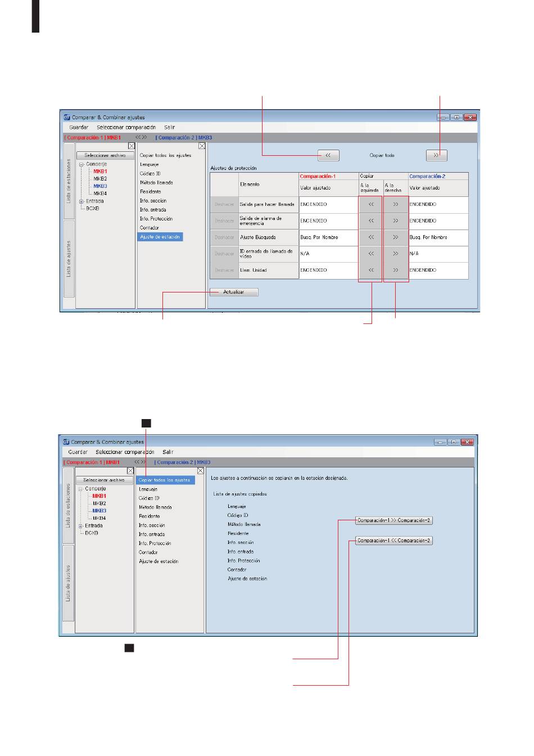This screenshot has width=534, height=756.
Task: Select Contador in upper window list
Action: coord(150,228)
